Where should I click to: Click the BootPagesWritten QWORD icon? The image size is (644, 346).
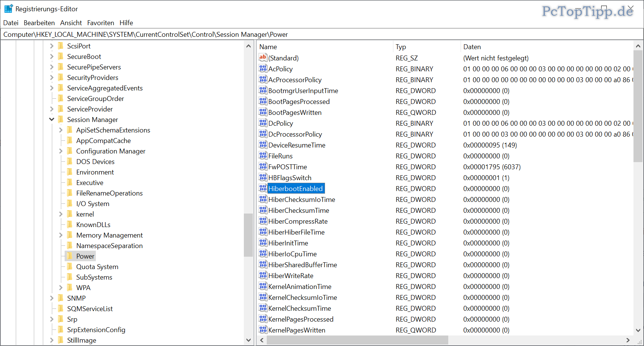tap(263, 112)
